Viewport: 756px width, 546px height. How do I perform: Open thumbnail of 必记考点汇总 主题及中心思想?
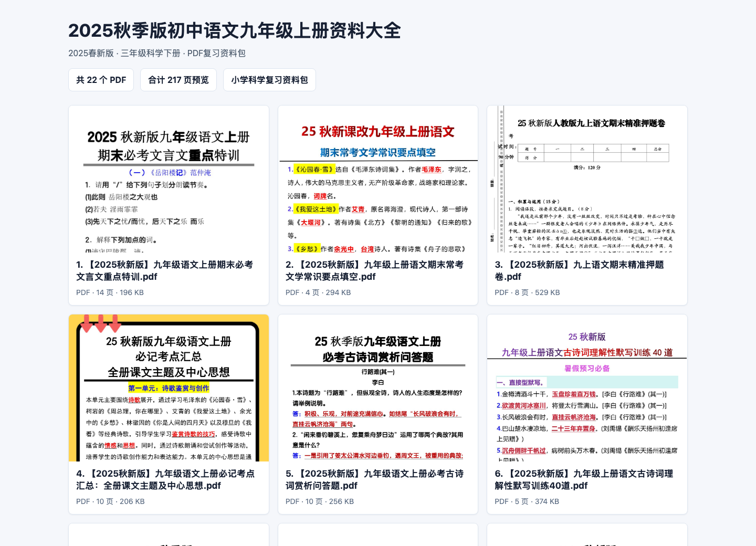[169, 388]
